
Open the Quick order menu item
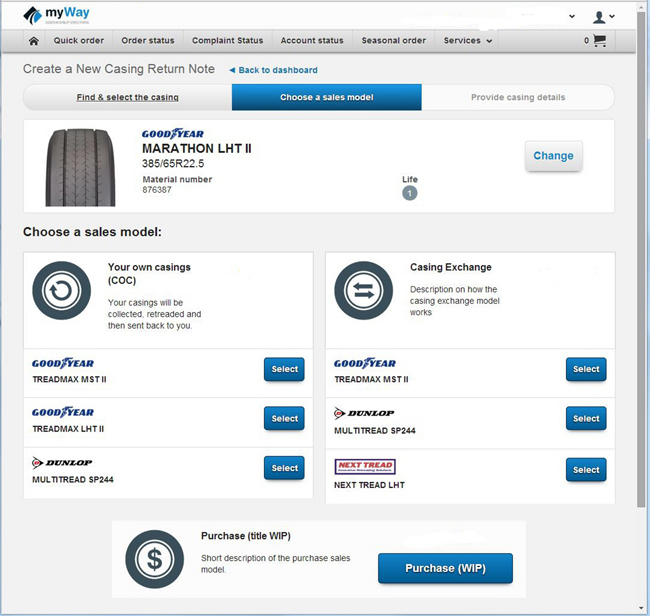(79, 41)
